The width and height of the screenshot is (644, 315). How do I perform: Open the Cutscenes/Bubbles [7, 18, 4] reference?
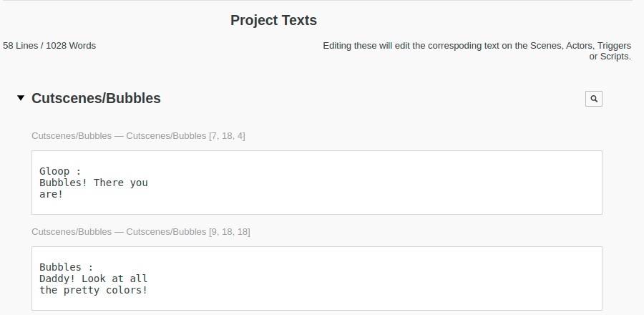(138, 135)
